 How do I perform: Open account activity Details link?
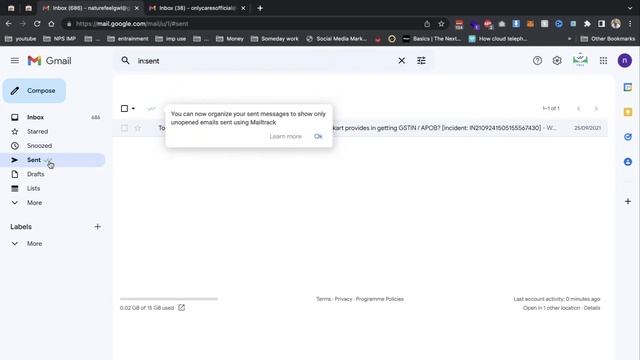click(592, 308)
